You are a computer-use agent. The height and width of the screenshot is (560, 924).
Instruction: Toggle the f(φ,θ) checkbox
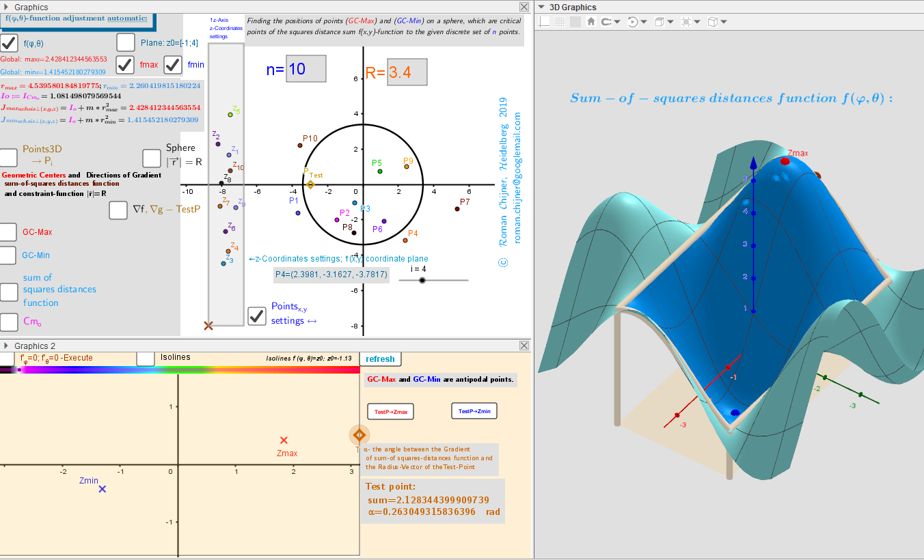[10, 43]
